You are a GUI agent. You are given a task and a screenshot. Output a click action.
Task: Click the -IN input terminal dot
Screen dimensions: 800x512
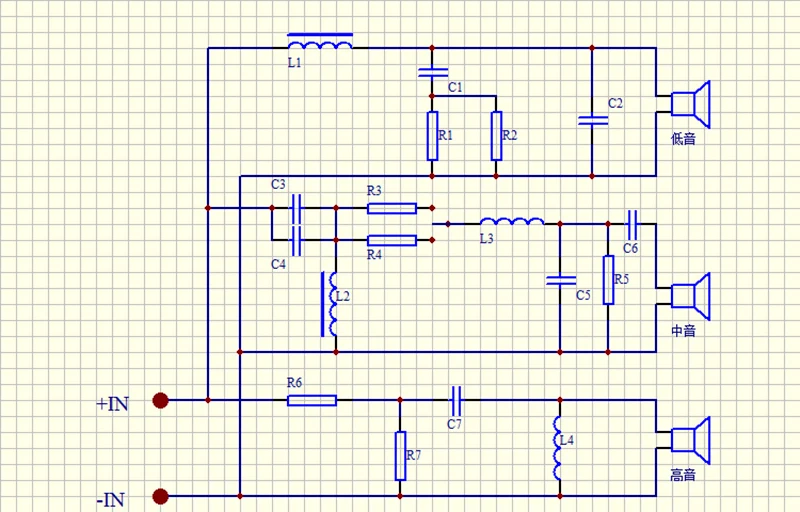click(x=160, y=496)
